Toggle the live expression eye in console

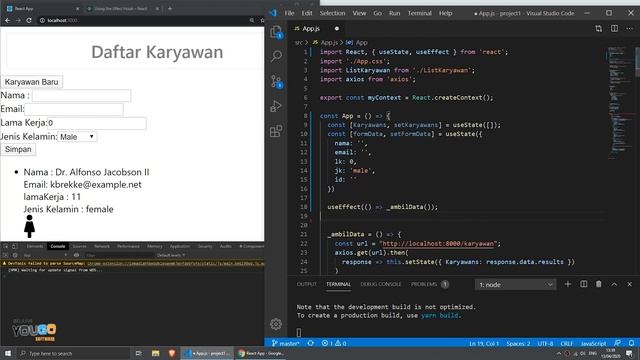pyautogui.click(x=76, y=255)
